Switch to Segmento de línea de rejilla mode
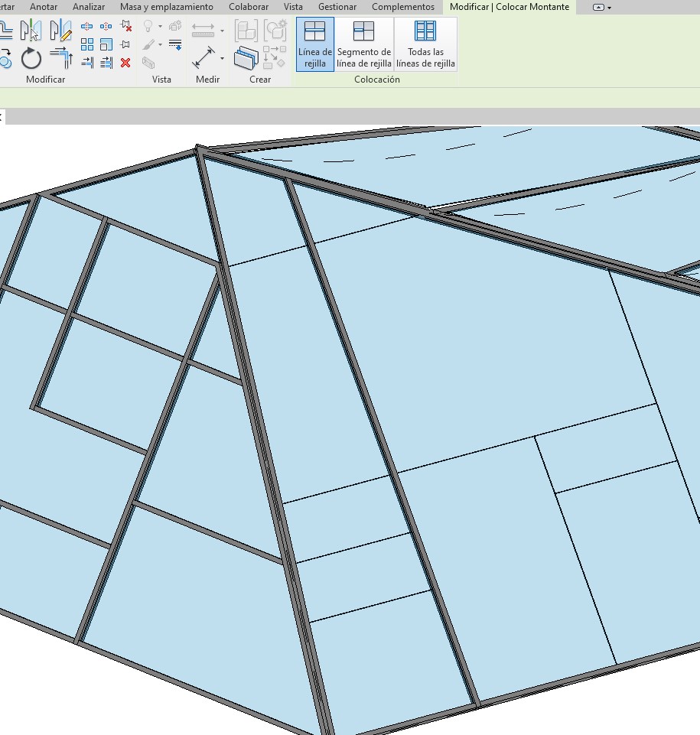The width and height of the screenshot is (700, 735). (364, 44)
